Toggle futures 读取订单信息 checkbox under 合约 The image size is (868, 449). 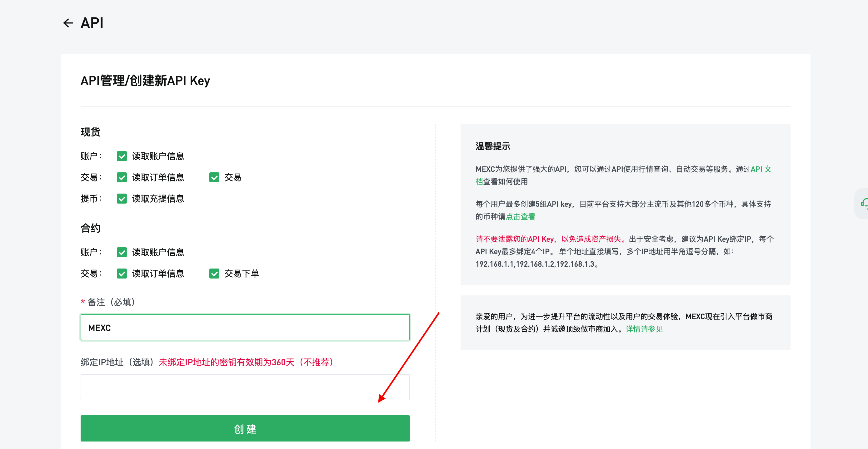point(122,273)
